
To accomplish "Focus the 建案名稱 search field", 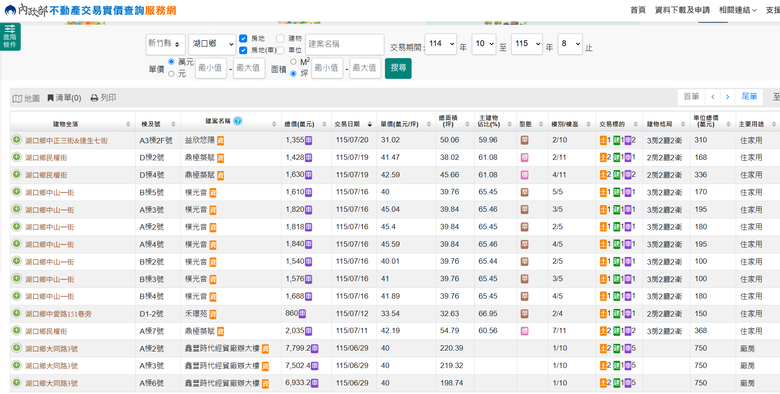I will (x=345, y=44).
